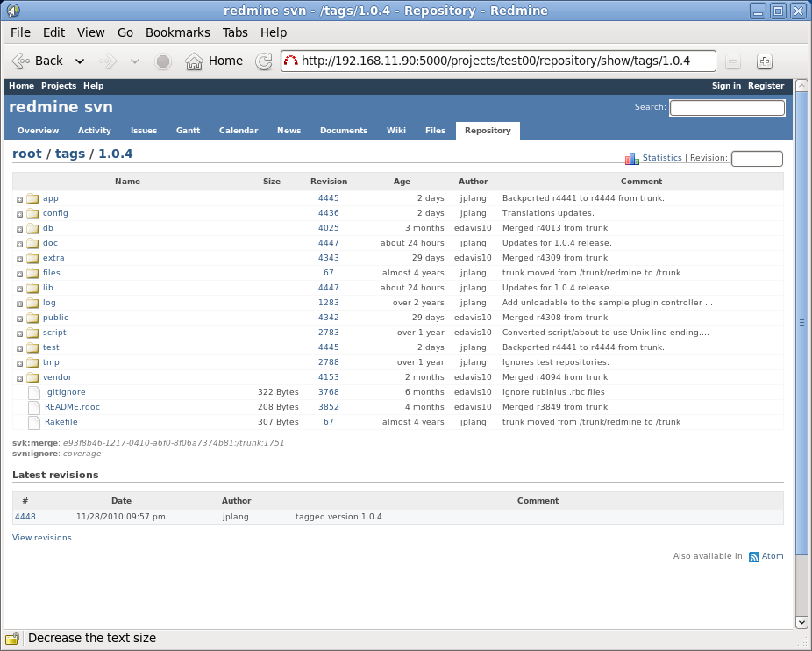Click the .gitignore file icon

pyautogui.click(x=34, y=392)
